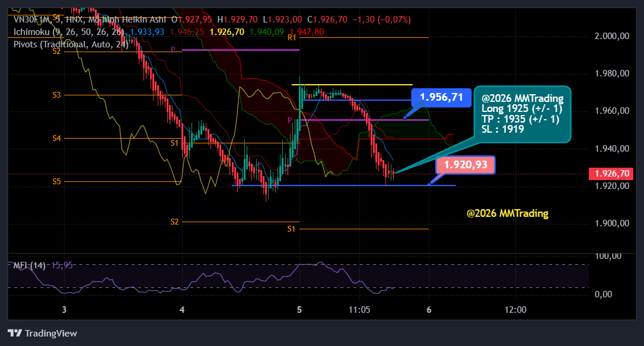The height and width of the screenshot is (346, 644).
Task: Click the 1.900,00 price axis label
Action: click(x=612, y=223)
